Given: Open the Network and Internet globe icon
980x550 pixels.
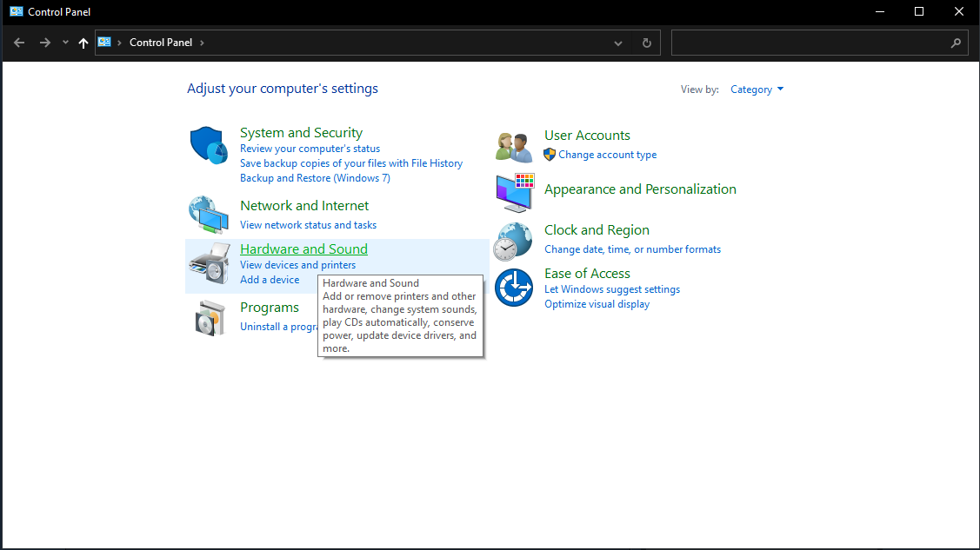Looking at the screenshot, I should pyautogui.click(x=209, y=214).
